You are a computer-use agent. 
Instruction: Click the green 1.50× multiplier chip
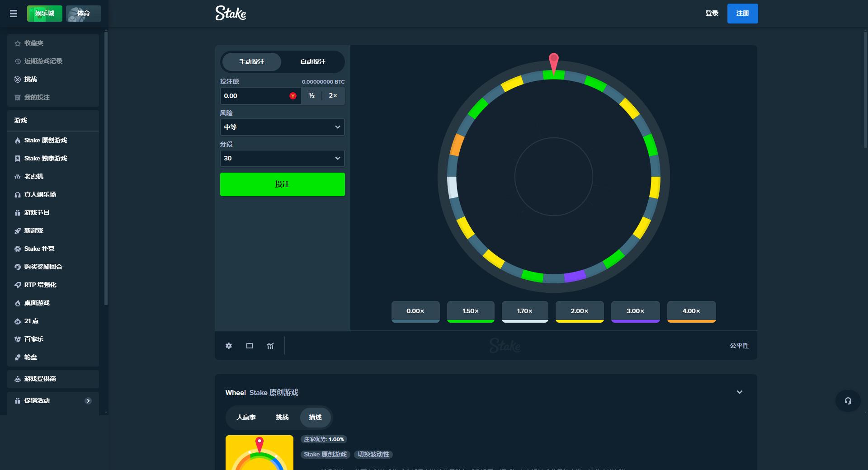471,311
